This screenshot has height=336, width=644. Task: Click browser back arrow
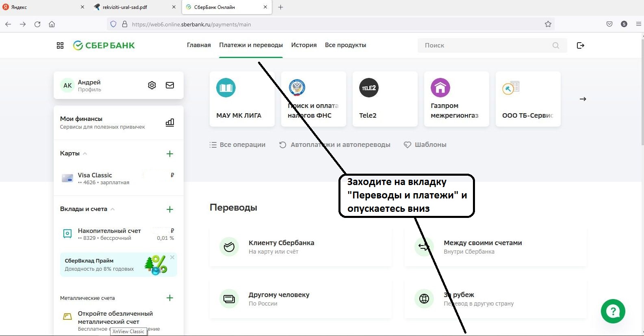(x=8, y=24)
